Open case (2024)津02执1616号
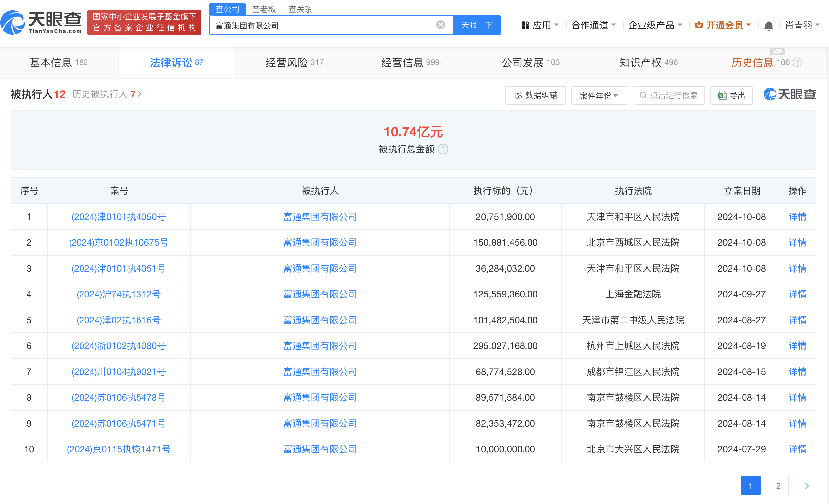This screenshot has height=504, width=829. pos(118,320)
